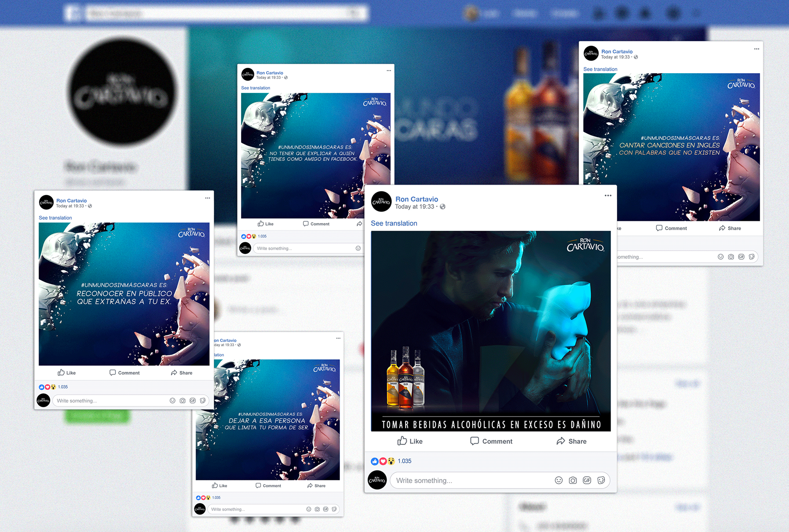Like the 'Dejar a esa persona' post
789x532 pixels.
click(219, 486)
